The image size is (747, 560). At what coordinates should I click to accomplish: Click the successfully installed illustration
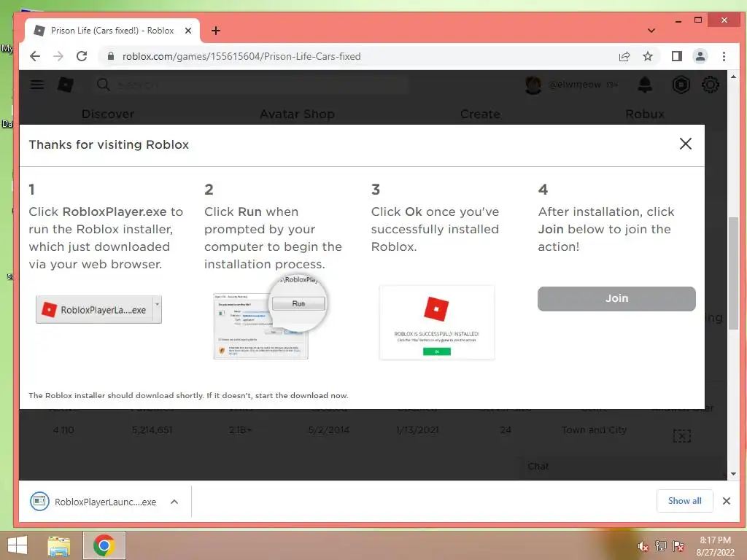point(437,322)
